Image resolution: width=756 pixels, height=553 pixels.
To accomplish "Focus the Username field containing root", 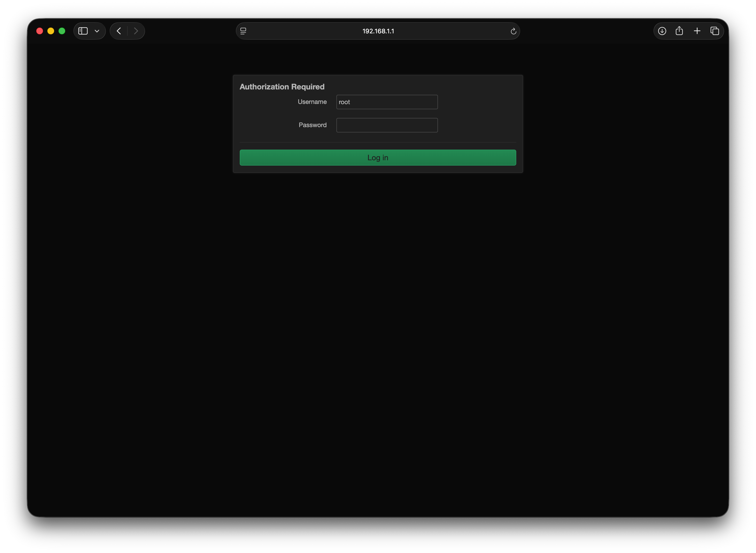I will (x=387, y=102).
